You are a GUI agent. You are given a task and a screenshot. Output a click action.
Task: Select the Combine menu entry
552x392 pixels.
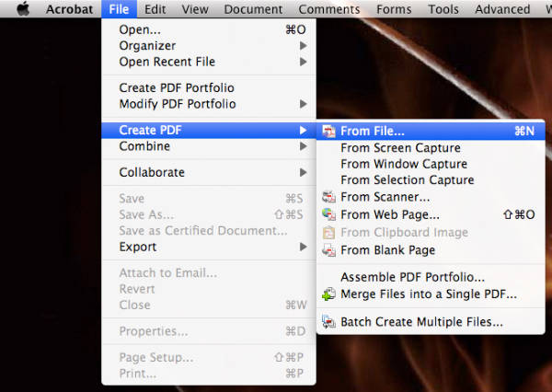pyautogui.click(x=209, y=146)
